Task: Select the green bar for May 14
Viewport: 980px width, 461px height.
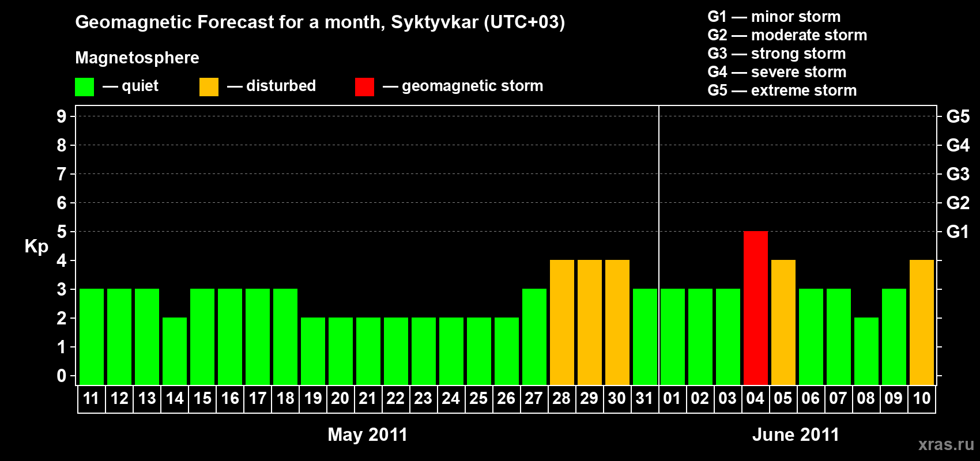Action: point(175,351)
